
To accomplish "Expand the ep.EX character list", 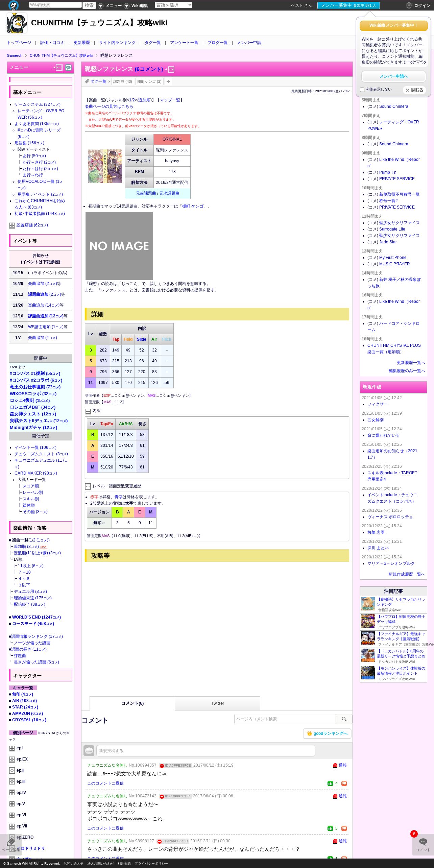I will [12, 759].
